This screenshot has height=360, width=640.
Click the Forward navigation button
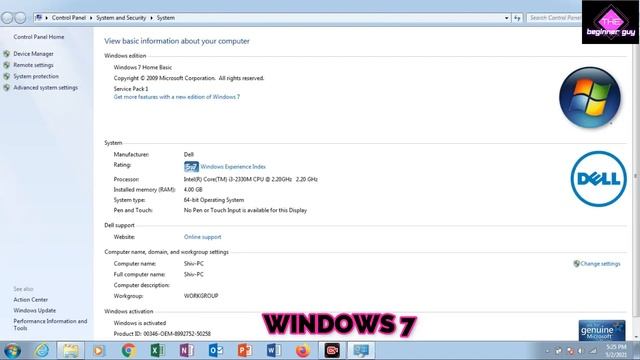click(20, 18)
